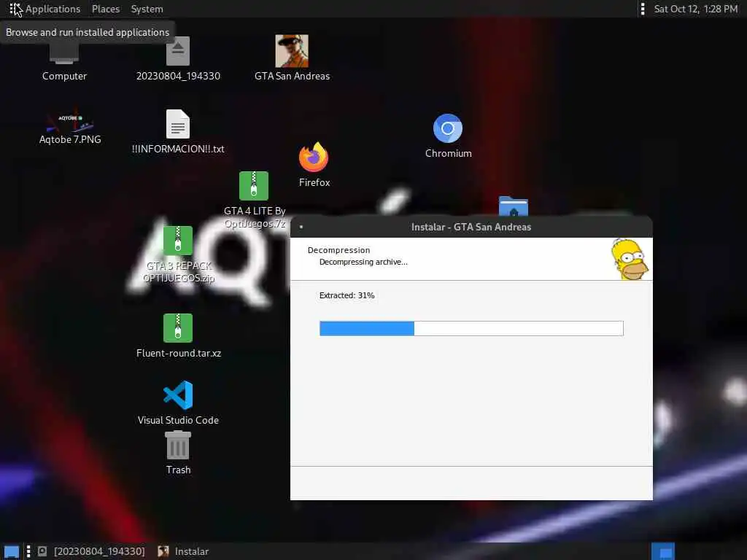Click the top panel handle beside the clock
Image resolution: width=747 pixels, height=560 pixels.
643,9
